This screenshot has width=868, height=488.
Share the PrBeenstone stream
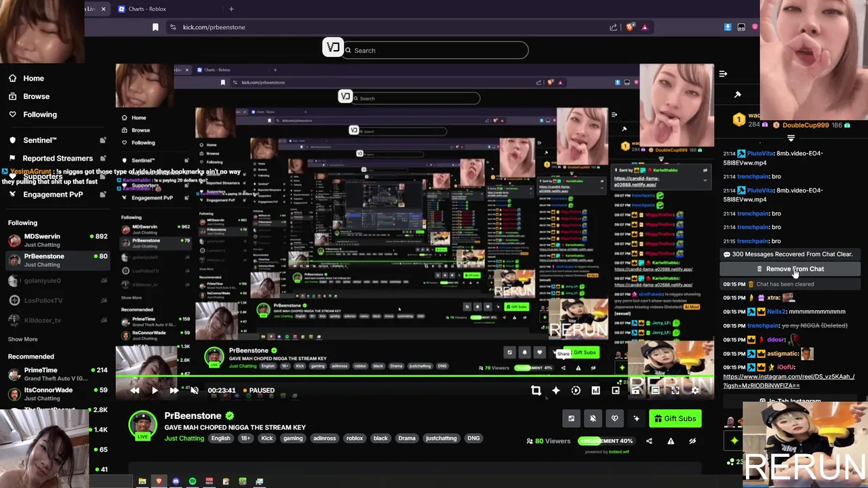[649, 441]
